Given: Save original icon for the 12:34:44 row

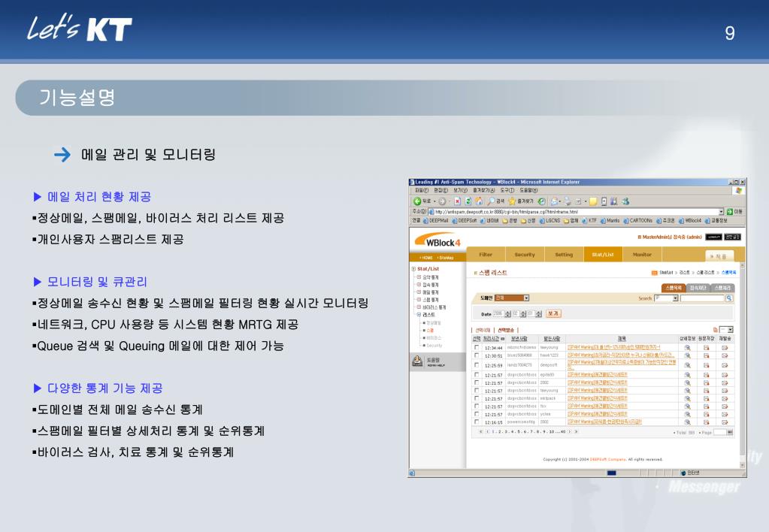Looking at the screenshot, I should tap(706, 348).
